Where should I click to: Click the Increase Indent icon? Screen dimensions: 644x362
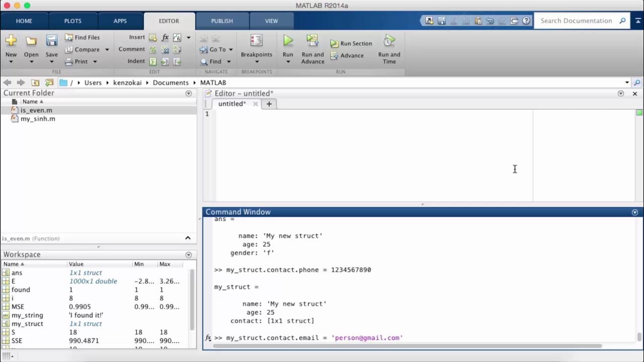click(165, 61)
